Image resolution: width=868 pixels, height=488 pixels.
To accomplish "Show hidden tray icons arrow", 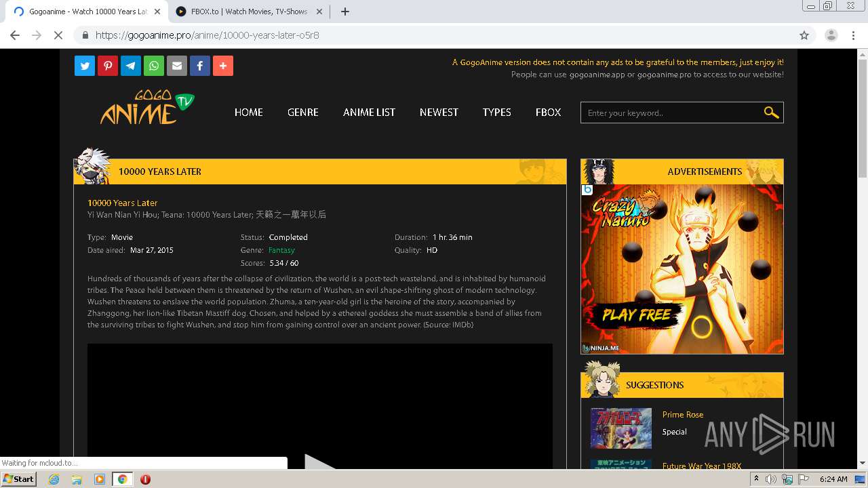I will click(x=756, y=479).
